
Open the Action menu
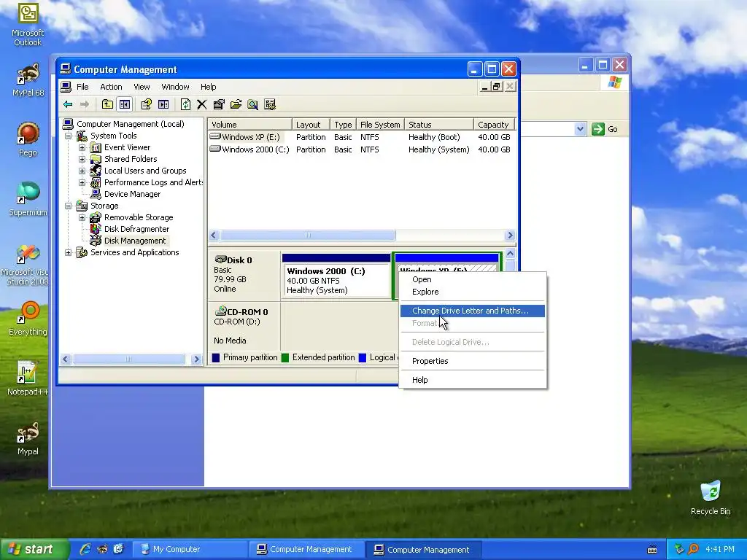coord(111,87)
